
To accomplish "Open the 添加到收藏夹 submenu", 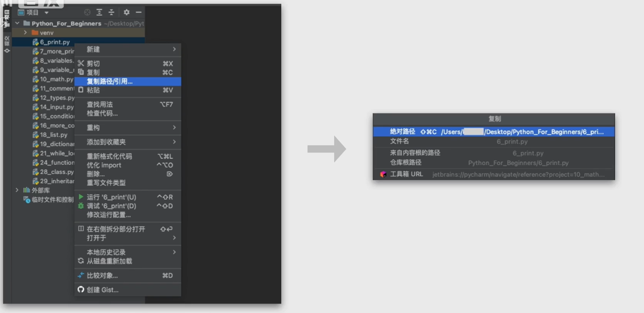I will click(x=127, y=142).
